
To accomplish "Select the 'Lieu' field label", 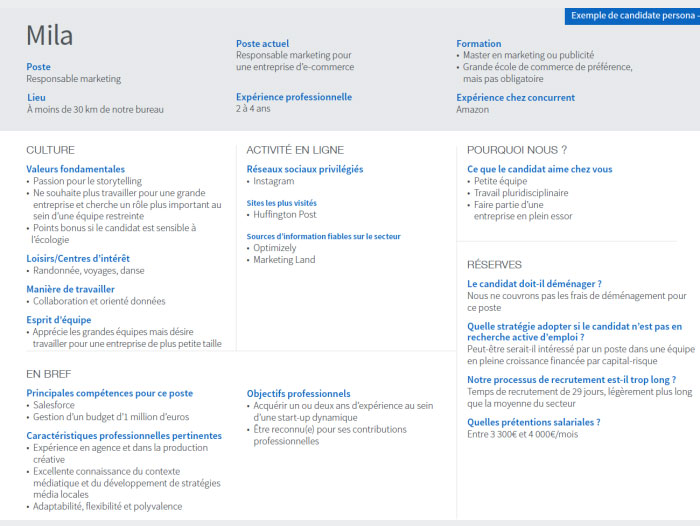I will point(36,98).
